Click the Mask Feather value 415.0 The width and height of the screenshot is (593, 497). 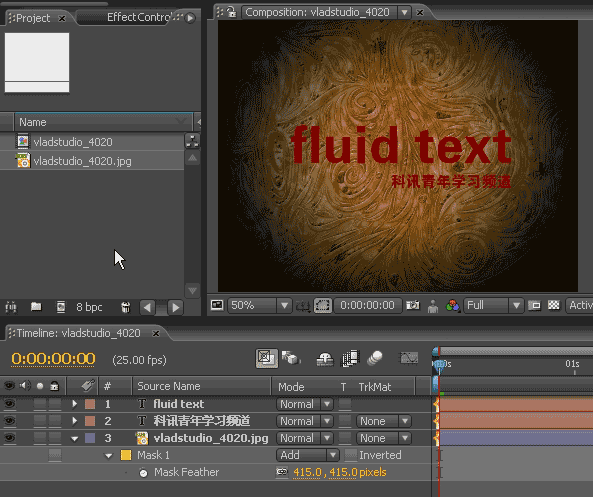pyautogui.click(x=307, y=472)
